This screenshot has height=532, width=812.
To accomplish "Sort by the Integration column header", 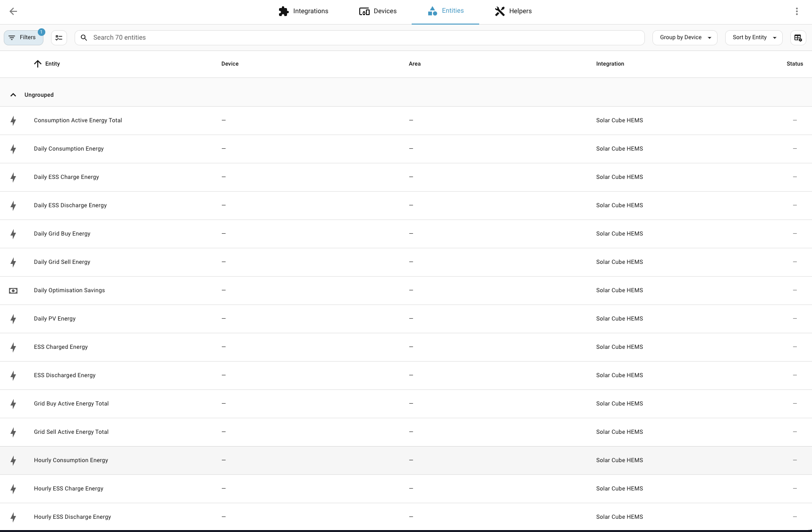I will click(610, 64).
